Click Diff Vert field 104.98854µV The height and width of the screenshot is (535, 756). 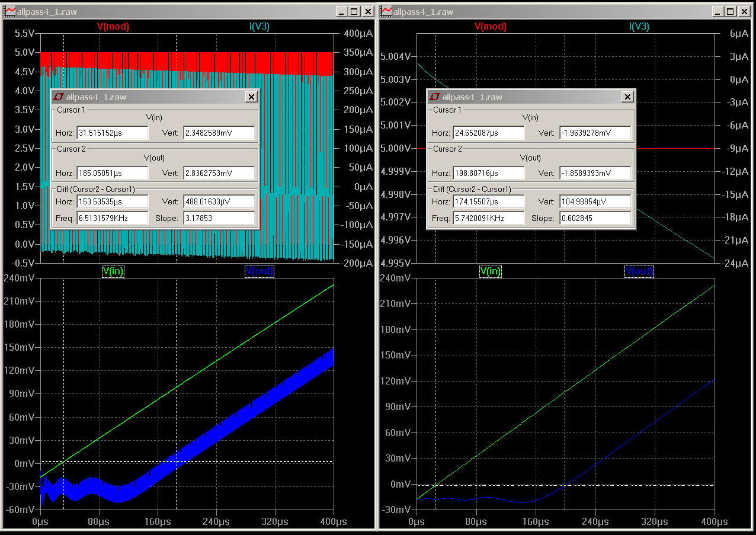[x=595, y=201]
